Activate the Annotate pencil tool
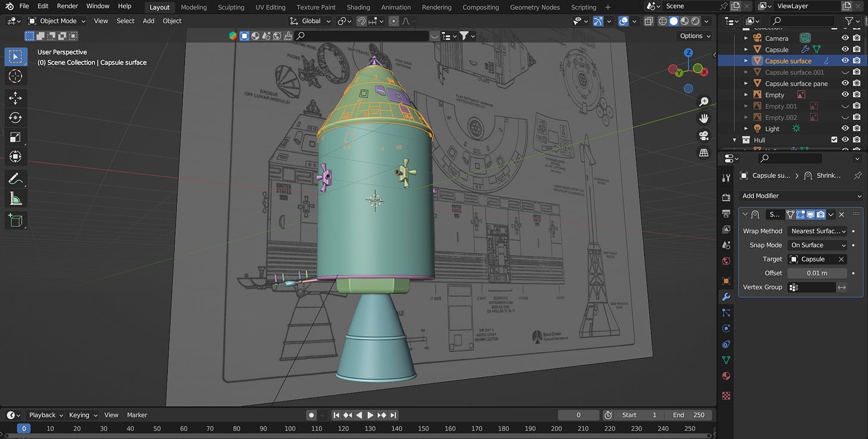This screenshot has width=868, height=439. 15,179
